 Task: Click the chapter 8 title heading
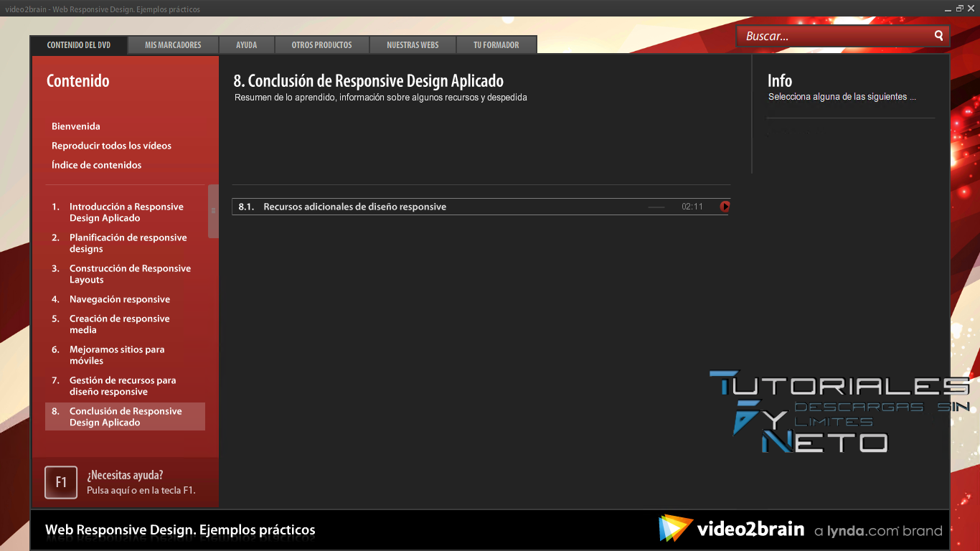[369, 81]
